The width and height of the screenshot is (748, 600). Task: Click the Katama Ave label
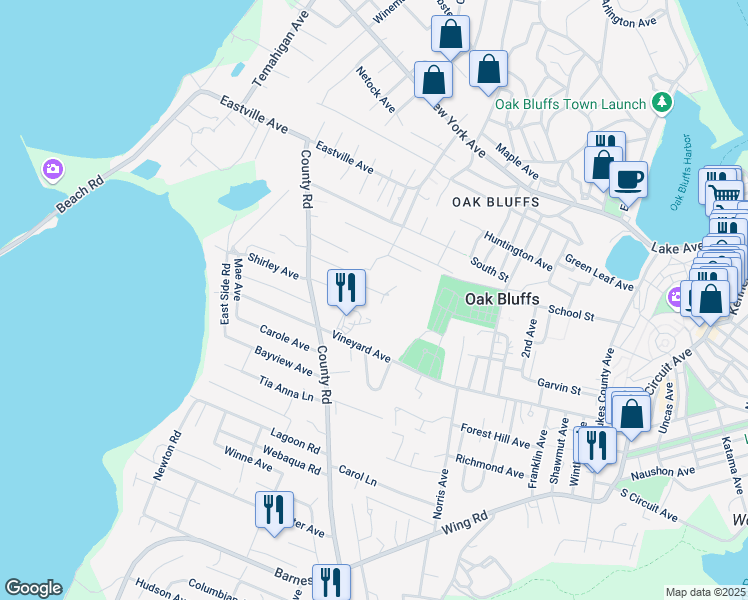click(733, 465)
